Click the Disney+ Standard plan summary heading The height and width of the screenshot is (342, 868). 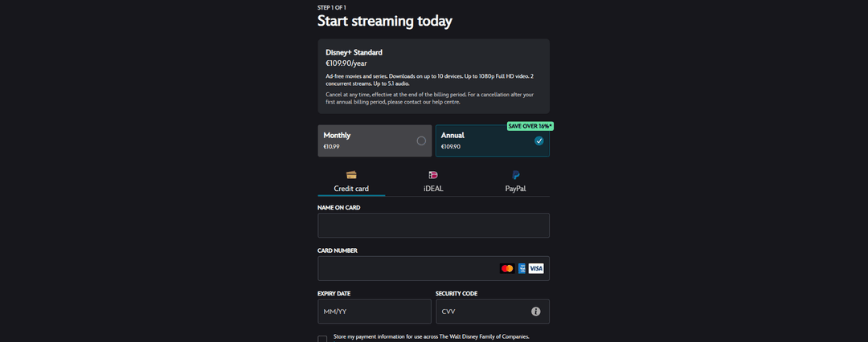354,52
